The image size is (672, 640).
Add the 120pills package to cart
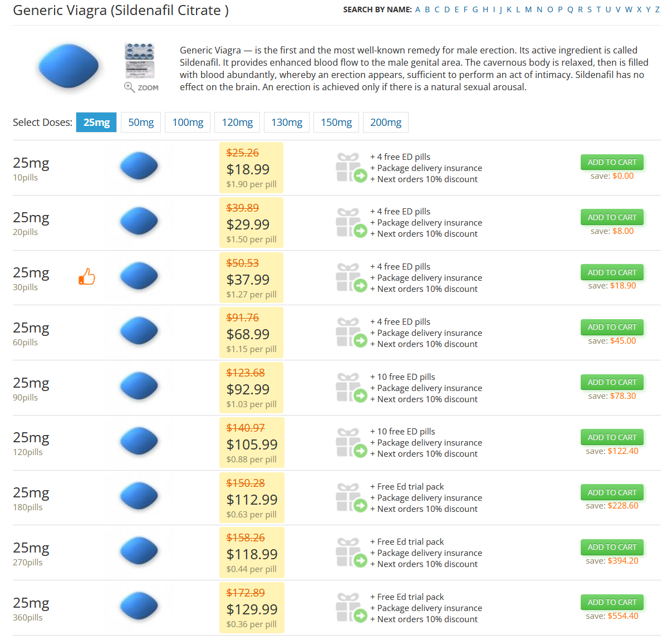point(612,437)
